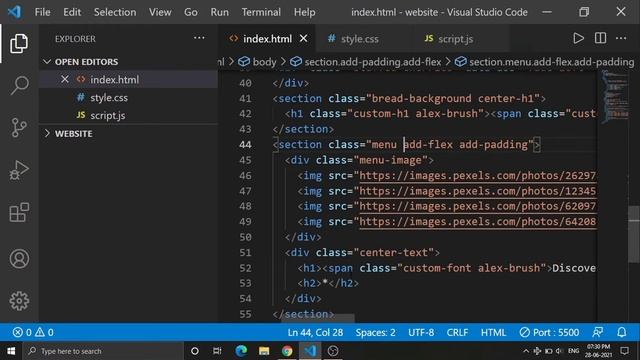Open the feedback icon in status bar

(598, 332)
